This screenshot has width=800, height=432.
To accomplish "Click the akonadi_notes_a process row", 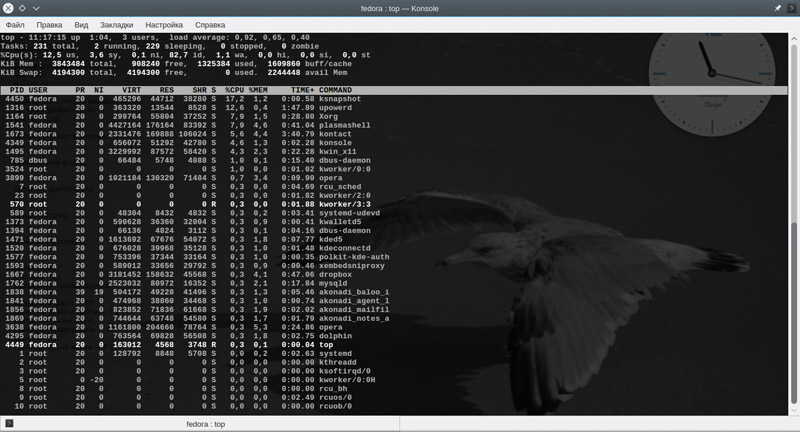I will pos(197,318).
